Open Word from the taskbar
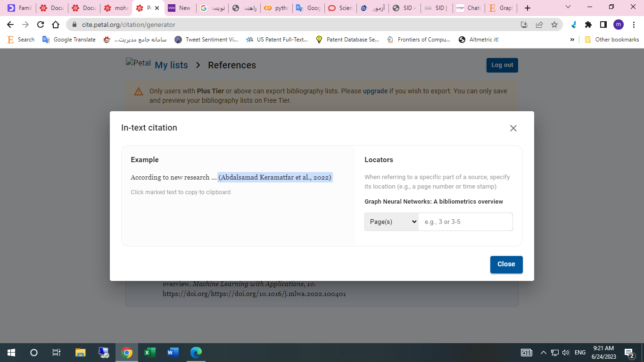Viewport: 644px width, 362px height. [x=173, y=353]
